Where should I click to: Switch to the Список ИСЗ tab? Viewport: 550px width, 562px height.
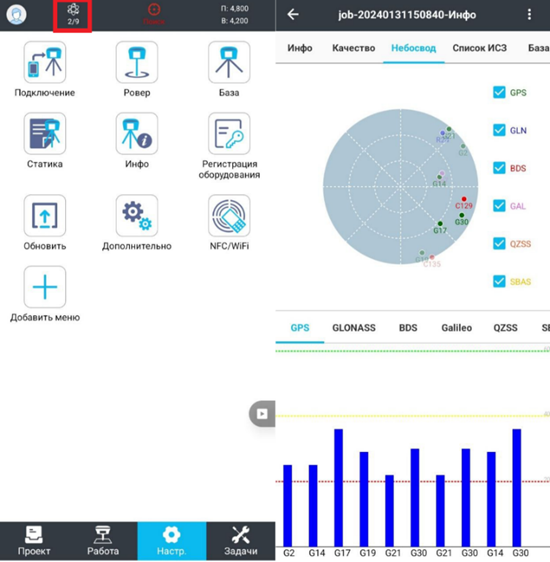[479, 48]
